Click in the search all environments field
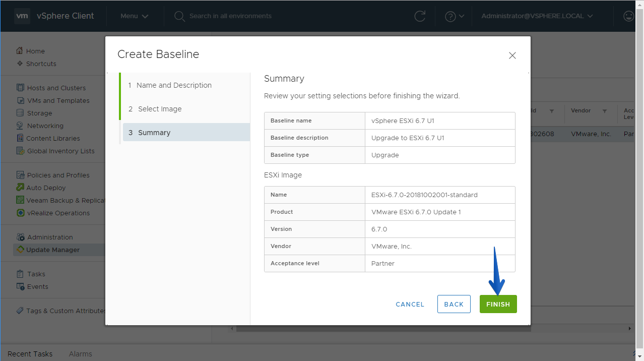Image resolution: width=644 pixels, height=361 pixels. 230,16
